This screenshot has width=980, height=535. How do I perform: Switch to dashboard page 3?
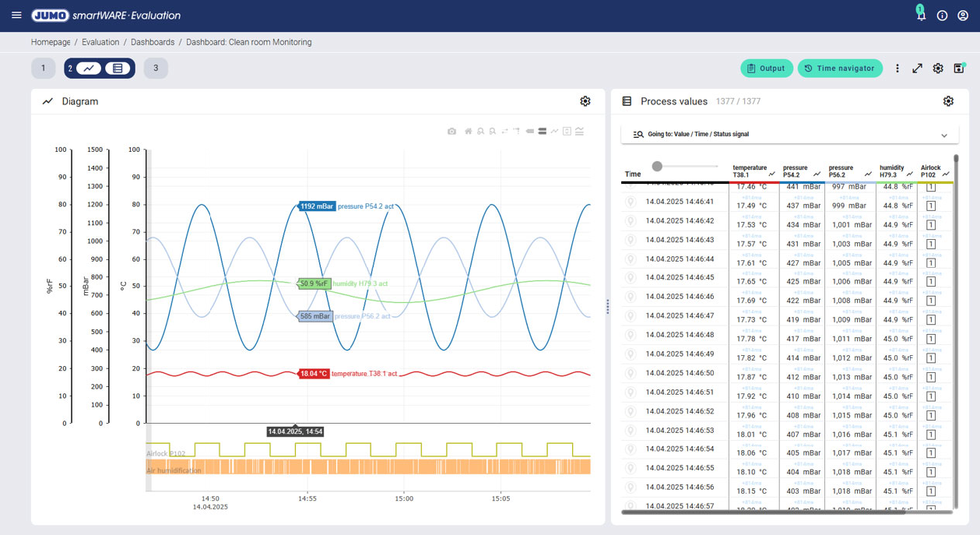156,69
